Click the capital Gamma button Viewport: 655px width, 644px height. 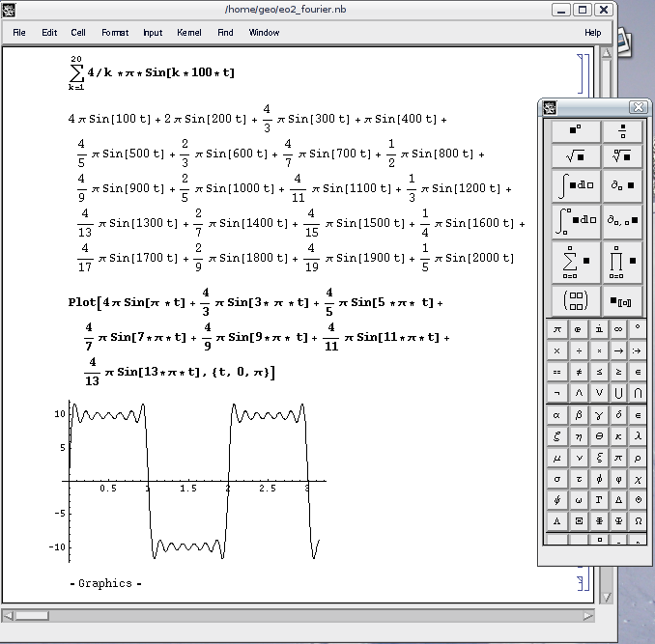599,500
